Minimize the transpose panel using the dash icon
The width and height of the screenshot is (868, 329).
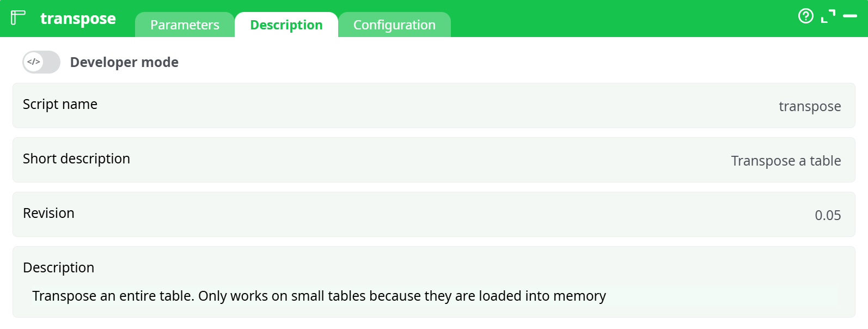849,16
